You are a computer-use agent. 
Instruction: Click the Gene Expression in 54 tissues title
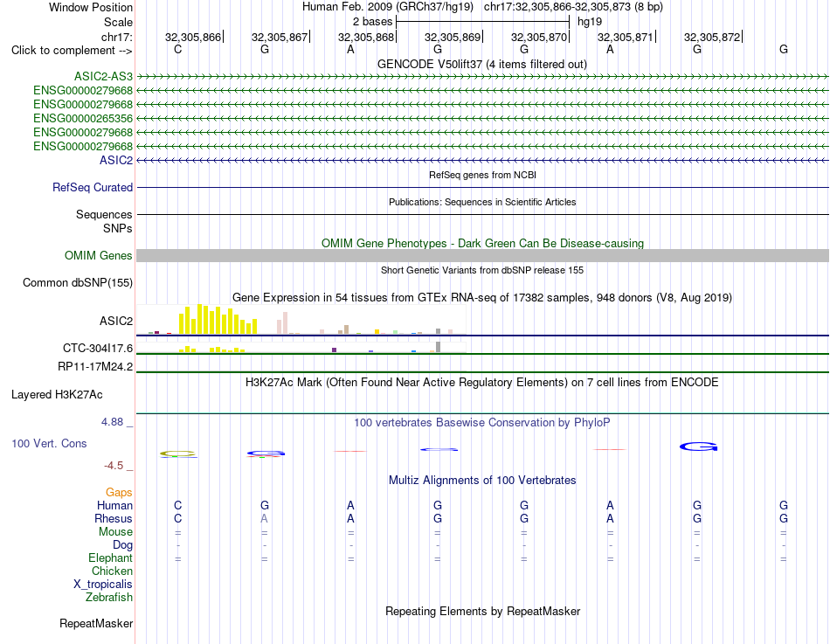[x=482, y=298]
